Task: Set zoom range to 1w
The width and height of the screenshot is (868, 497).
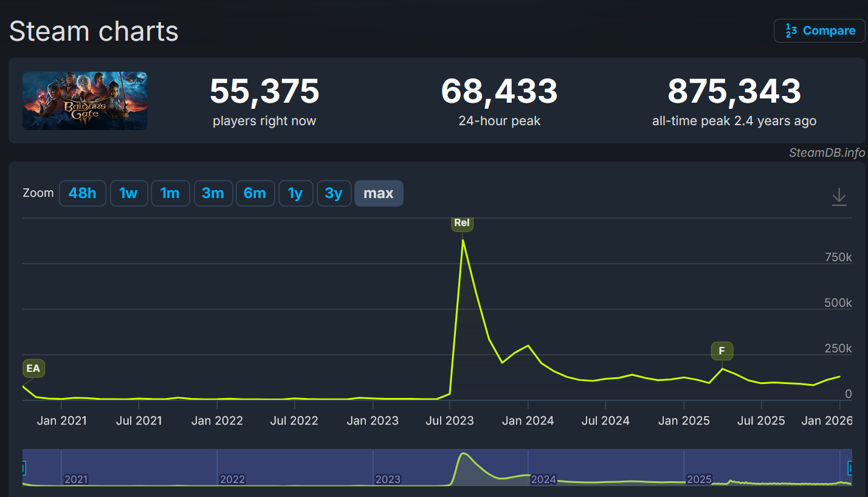Action: click(129, 193)
